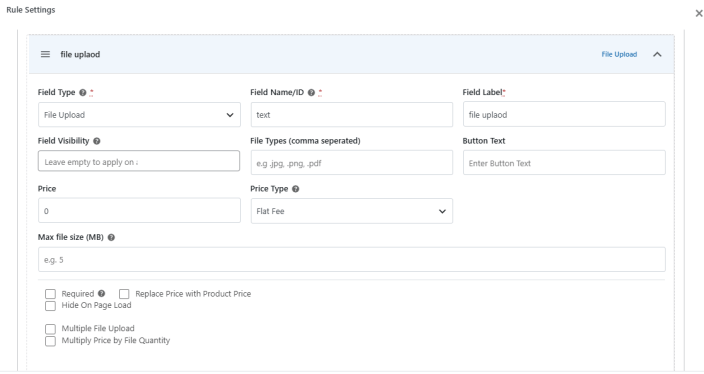The width and height of the screenshot is (704, 374).
Task: Collapse the file uplaod field panel
Action: click(x=657, y=54)
